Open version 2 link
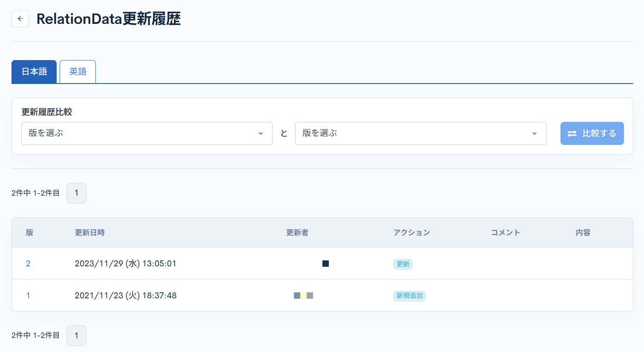Viewport: 644px width, 352px height. [x=28, y=264]
